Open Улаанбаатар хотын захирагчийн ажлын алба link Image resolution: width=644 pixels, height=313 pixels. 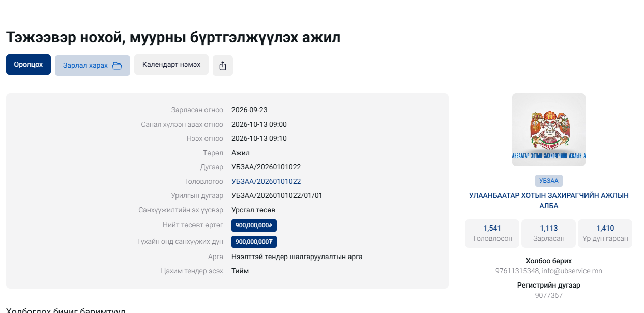(549, 201)
